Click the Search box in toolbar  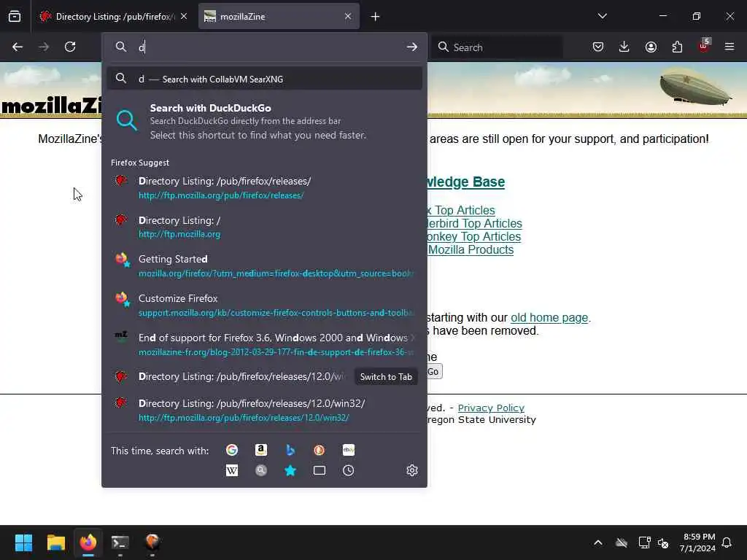tap(498, 47)
